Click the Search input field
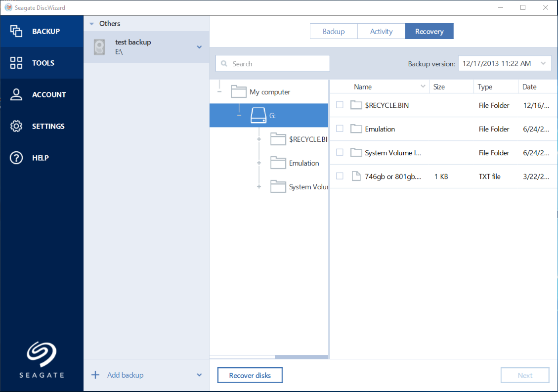The image size is (558, 392). (x=273, y=63)
